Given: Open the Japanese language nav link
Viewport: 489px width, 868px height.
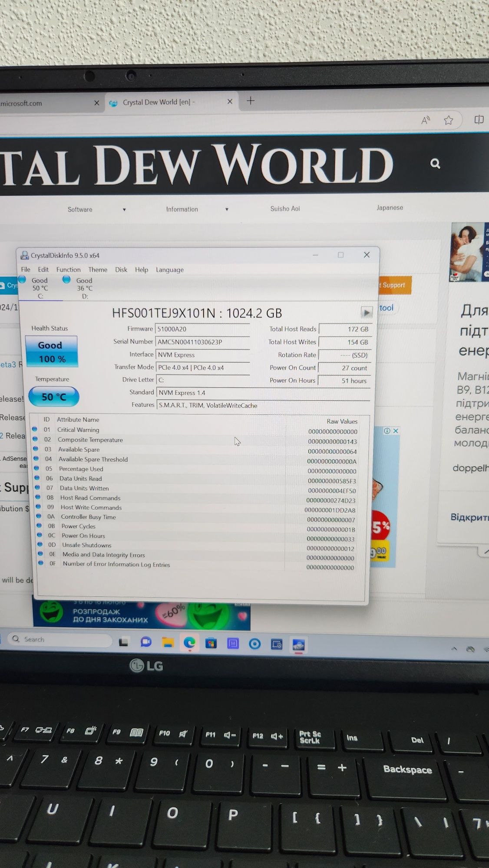Looking at the screenshot, I should tap(390, 208).
